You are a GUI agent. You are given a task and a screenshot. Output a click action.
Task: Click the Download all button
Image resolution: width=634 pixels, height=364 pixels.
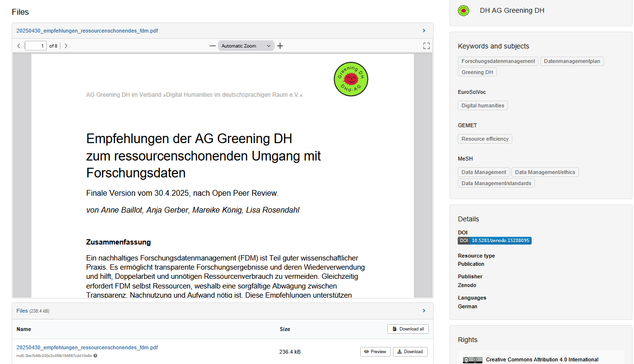[x=408, y=329]
